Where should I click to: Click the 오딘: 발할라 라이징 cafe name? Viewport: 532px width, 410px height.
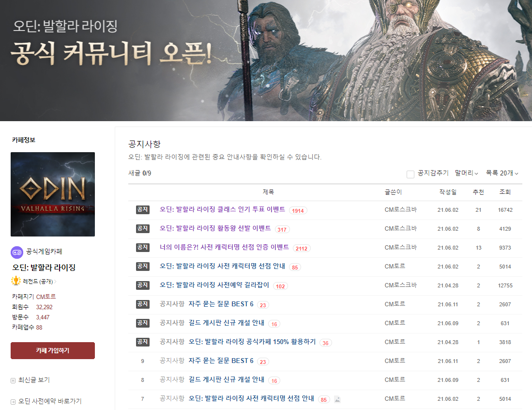44,268
